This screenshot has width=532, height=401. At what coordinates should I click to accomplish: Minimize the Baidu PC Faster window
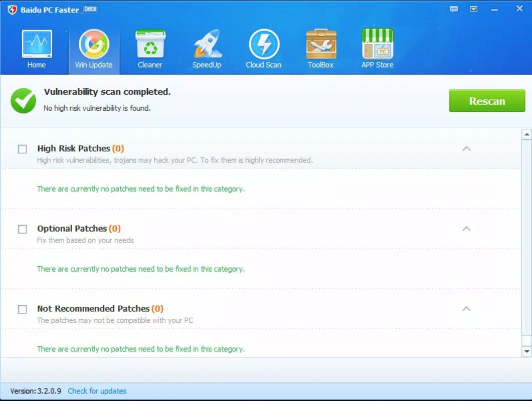pyautogui.click(x=495, y=10)
